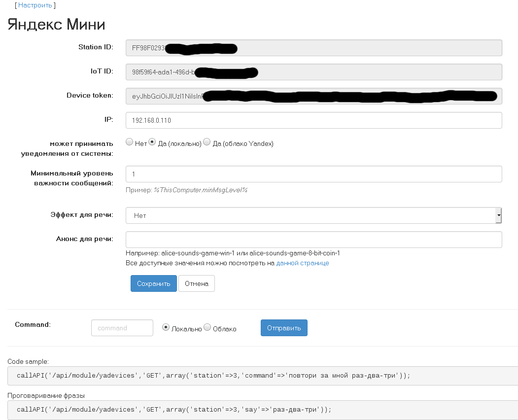Focus the command input field
The width and height of the screenshot is (518, 420).
coord(122,328)
